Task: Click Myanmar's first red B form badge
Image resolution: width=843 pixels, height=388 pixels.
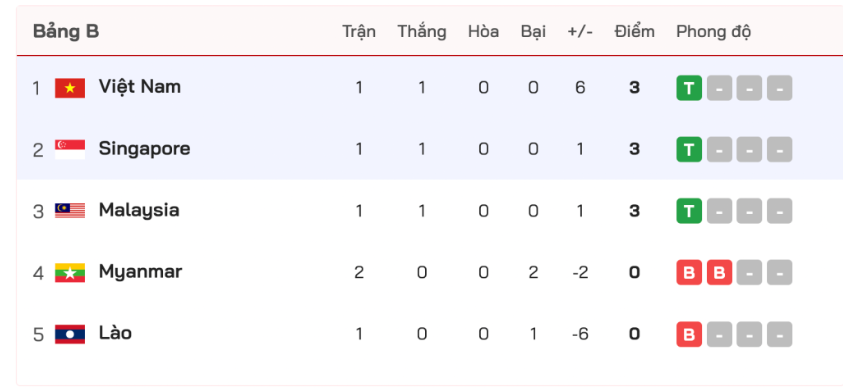Action: tap(689, 273)
